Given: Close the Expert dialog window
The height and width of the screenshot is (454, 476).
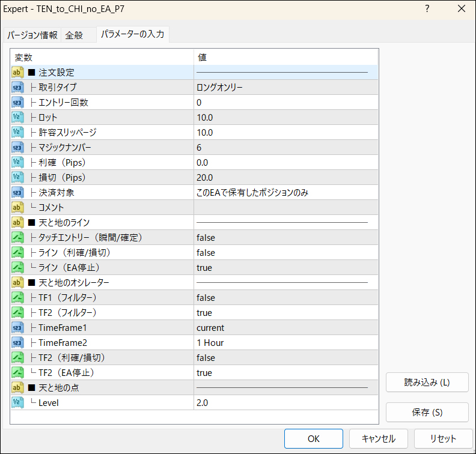Looking at the screenshot, I should (462, 9).
